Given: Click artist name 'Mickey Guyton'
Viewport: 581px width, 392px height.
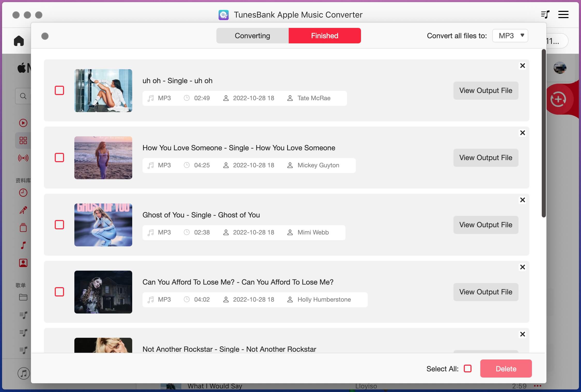Looking at the screenshot, I should [x=318, y=165].
